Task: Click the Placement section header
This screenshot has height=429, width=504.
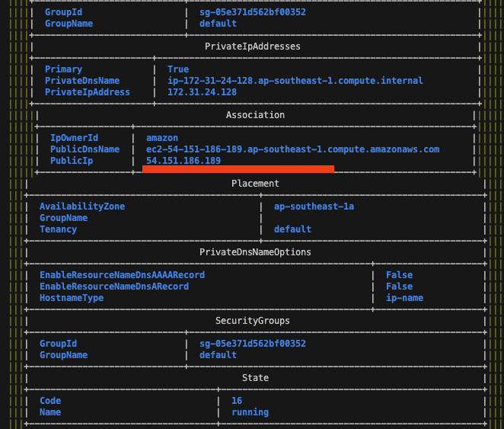Action: pyautogui.click(x=255, y=184)
